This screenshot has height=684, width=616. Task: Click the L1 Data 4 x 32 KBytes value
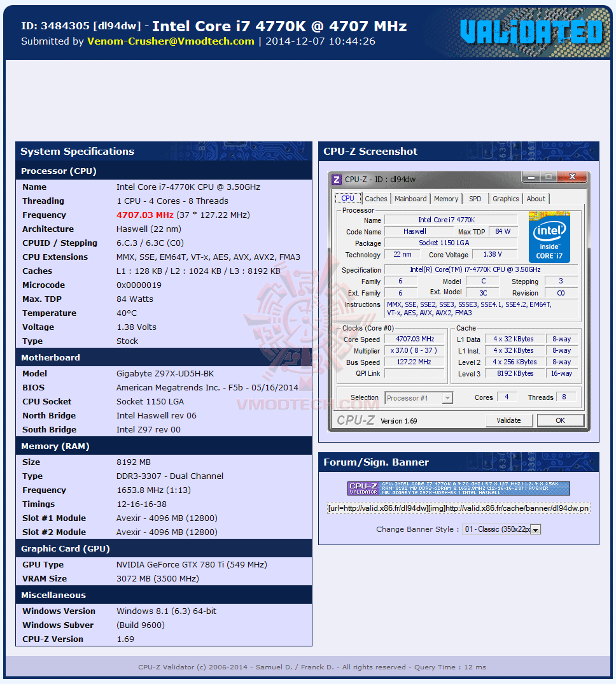coord(515,339)
